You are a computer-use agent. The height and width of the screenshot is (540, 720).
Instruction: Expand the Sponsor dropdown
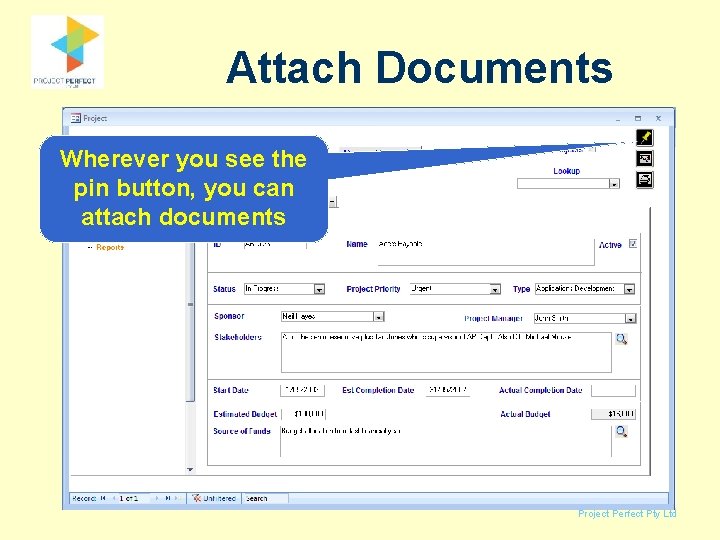click(378, 317)
